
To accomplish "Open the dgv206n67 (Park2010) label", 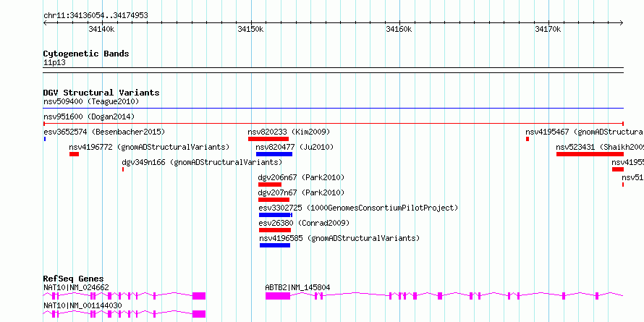I will [x=301, y=178].
